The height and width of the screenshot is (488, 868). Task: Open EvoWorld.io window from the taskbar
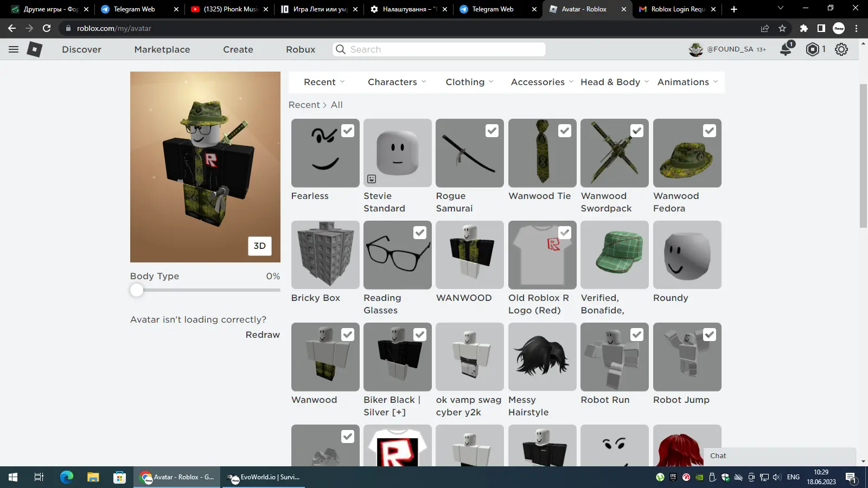point(264,477)
